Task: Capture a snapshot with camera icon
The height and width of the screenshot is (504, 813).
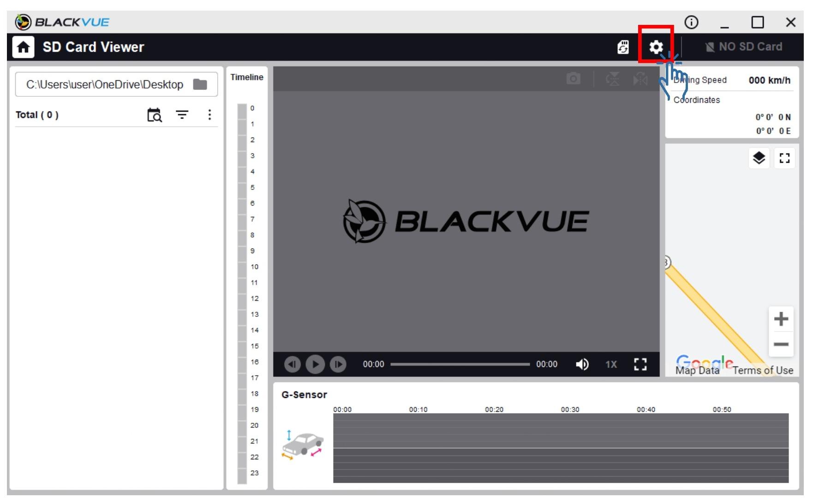Action: coord(573,79)
